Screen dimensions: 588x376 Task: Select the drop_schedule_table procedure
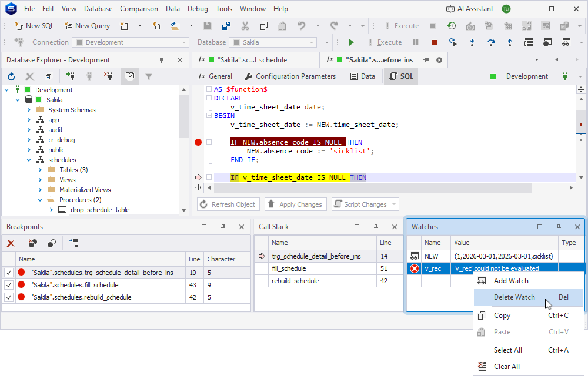pyautogui.click(x=100, y=210)
